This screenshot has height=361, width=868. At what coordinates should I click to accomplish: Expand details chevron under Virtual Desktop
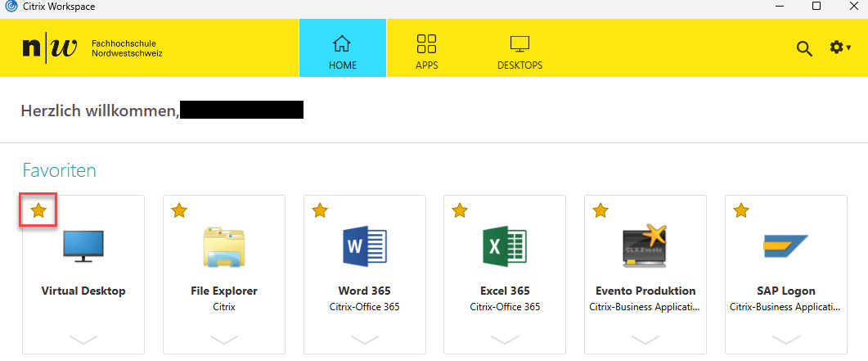83,339
